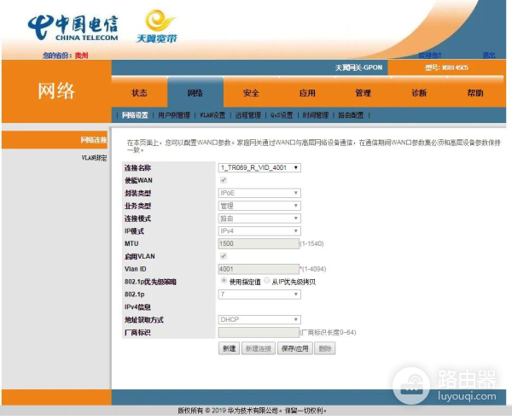Screen dimensions: 512x420
Task: Click the Vlan ID input field
Action: click(x=259, y=269)
